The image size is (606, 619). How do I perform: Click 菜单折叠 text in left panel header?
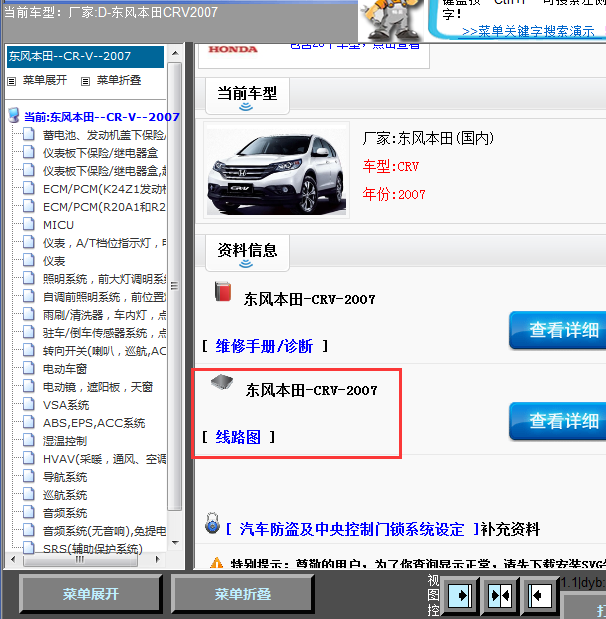point(119,80)
